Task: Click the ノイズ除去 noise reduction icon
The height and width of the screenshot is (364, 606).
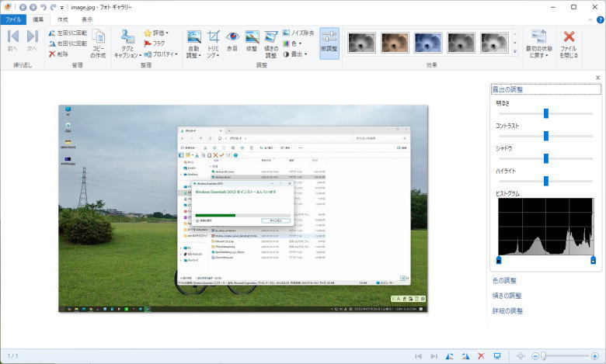Action: click(x=298, y=33)
